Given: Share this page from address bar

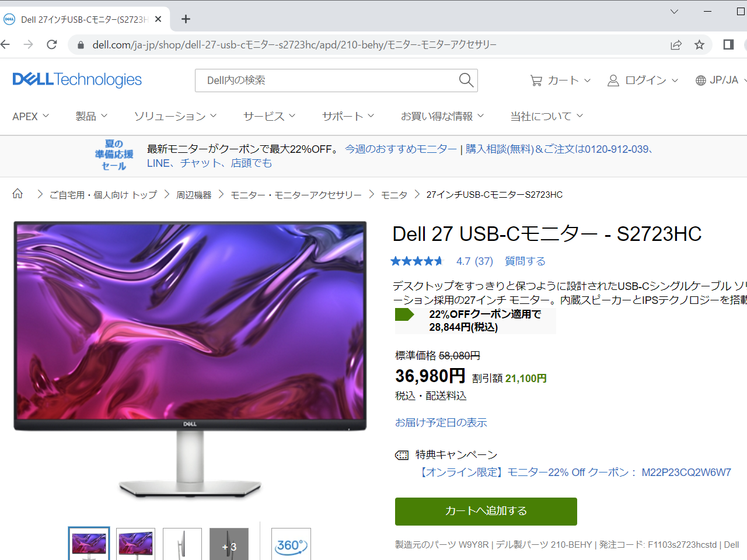Looking at the screenshot, I should pos(676,45).
